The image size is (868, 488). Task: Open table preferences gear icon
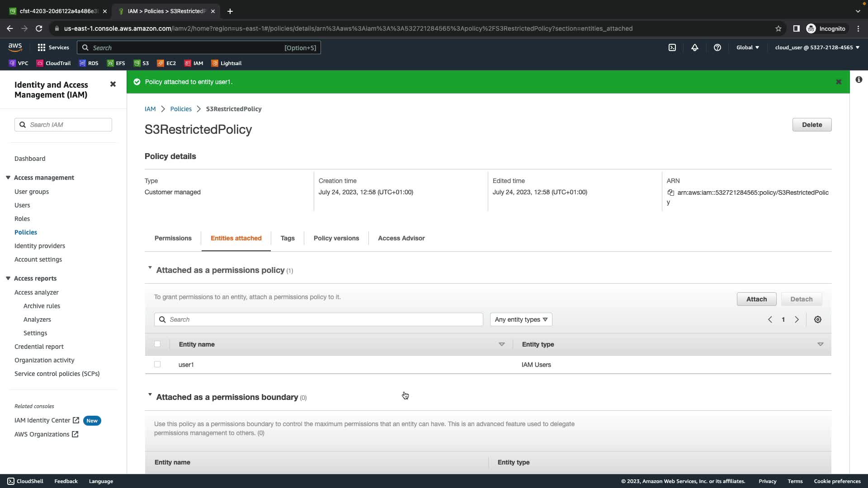[817, 319]
